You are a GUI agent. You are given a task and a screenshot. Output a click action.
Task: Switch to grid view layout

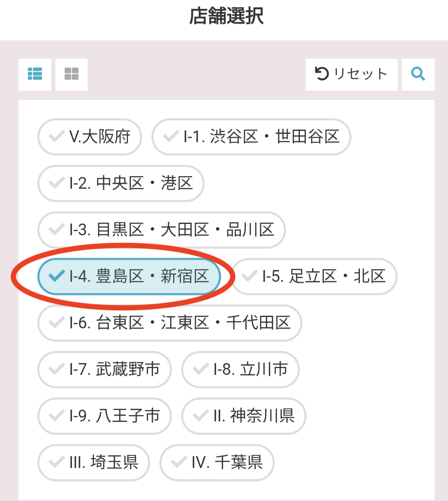[71, 74]
